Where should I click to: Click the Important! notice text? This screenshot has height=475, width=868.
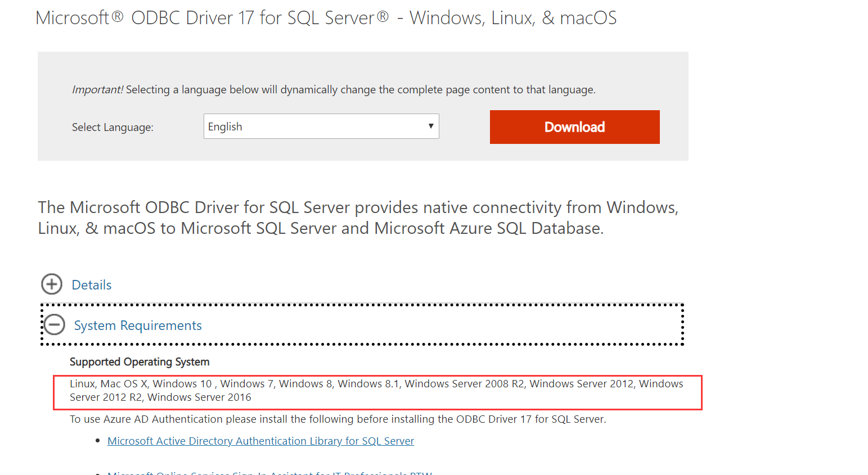333,89
